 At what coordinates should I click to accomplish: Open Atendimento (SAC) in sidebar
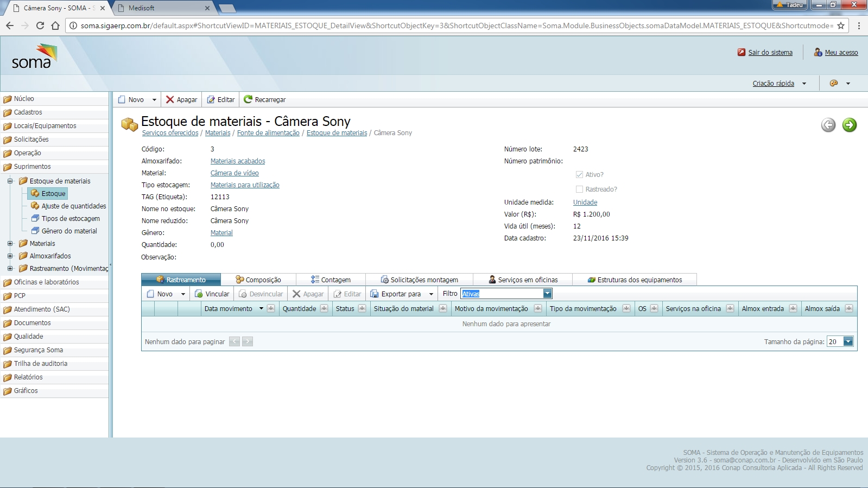[x=54, y=309]
